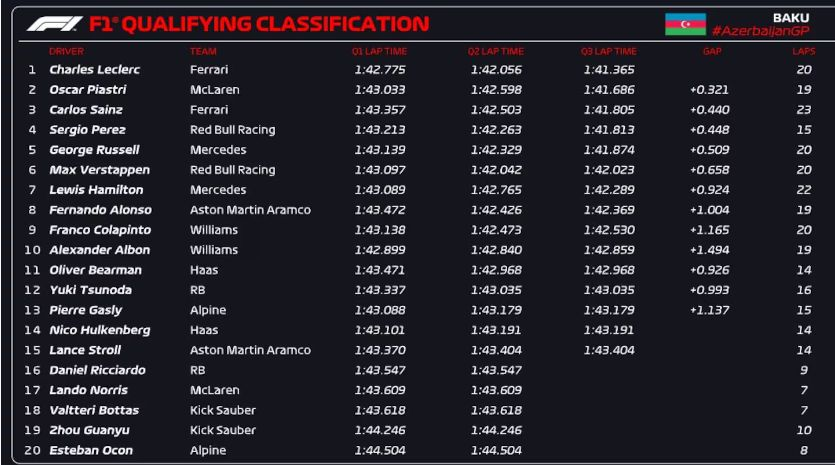Sort by the TEAM column header

(x=203, y=51)
